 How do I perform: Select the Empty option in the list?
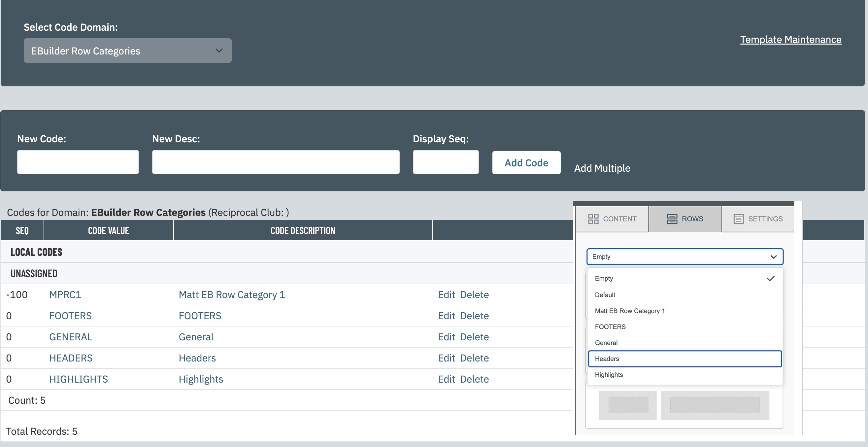685,278
